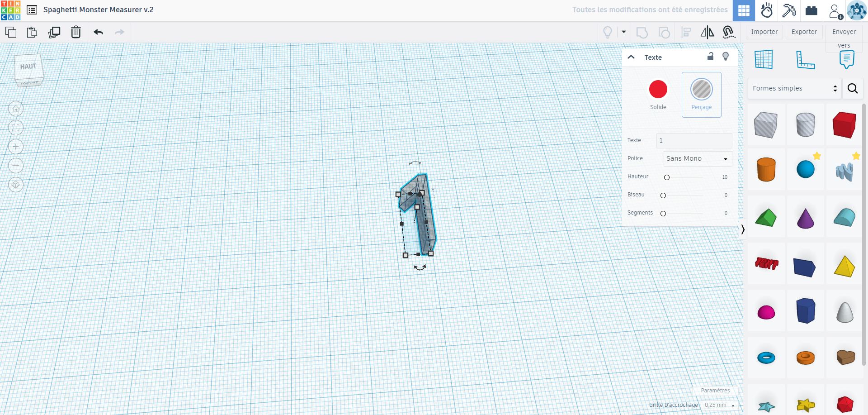Reset to home view
The image size is (868, 415).
click(16, 109)
